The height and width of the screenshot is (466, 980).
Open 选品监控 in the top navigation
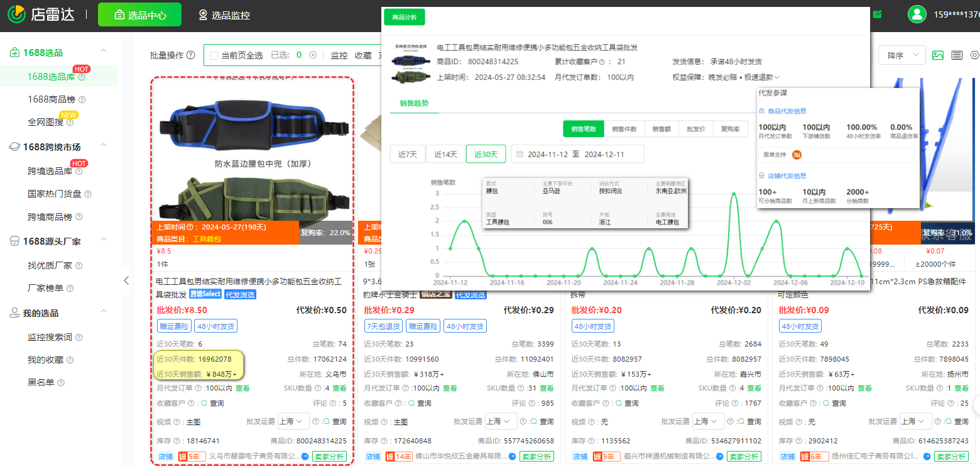[x=224, y=15]
